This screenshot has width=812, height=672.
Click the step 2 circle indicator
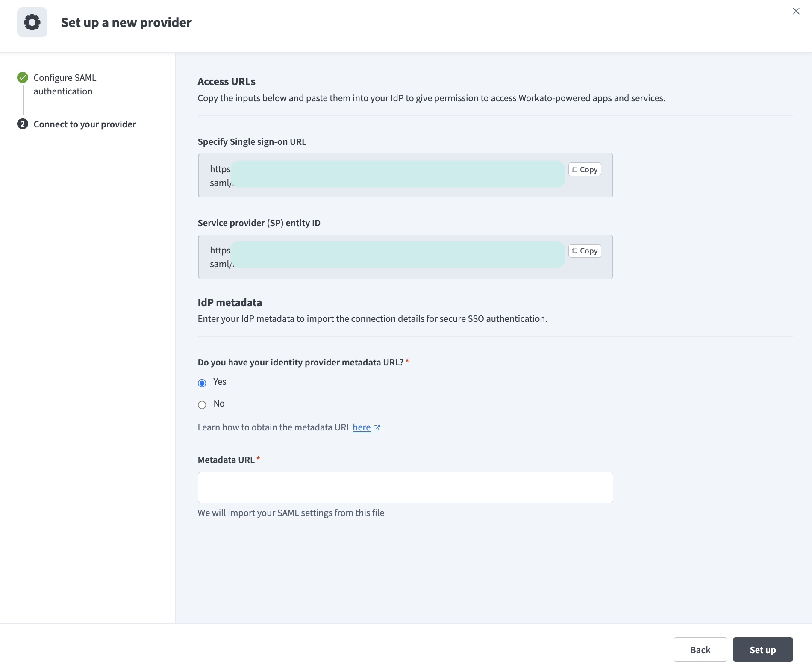click(x=22, y=124)
